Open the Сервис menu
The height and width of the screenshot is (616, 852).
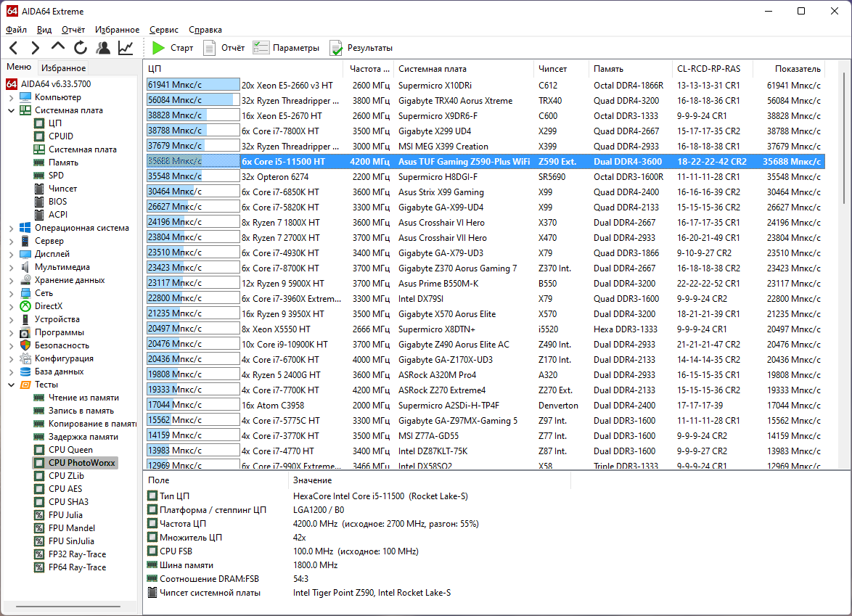tap(163, 30)
